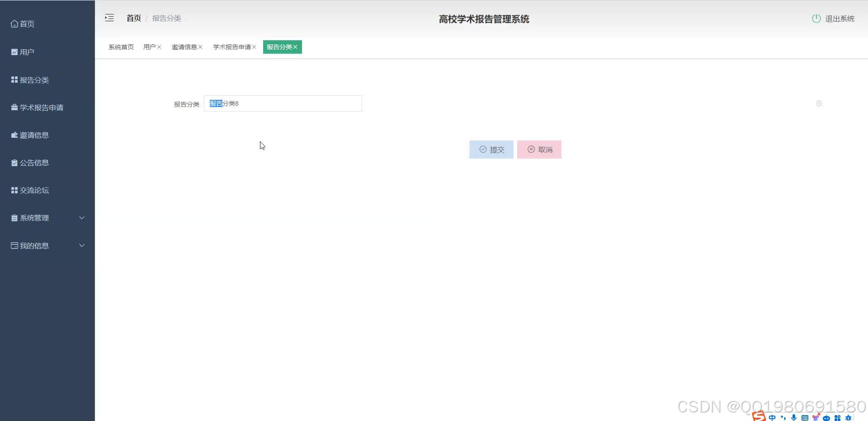Open the 交流论坛 forum icon

14,190
